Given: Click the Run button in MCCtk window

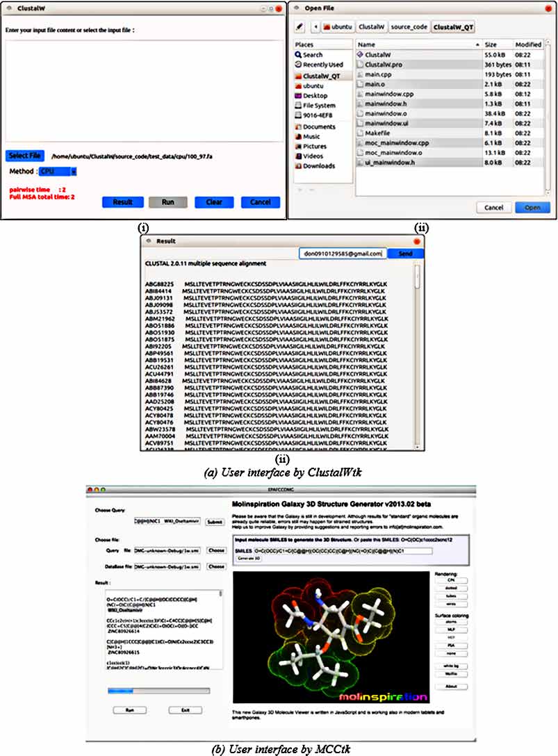Looking at the screenshot, I should [x=130, y=710].
